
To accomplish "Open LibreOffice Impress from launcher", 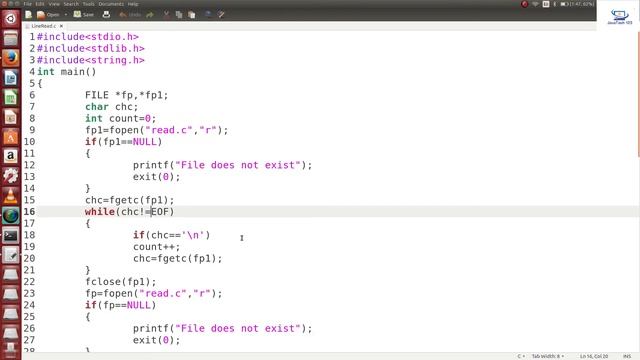I will click(11, 117).
